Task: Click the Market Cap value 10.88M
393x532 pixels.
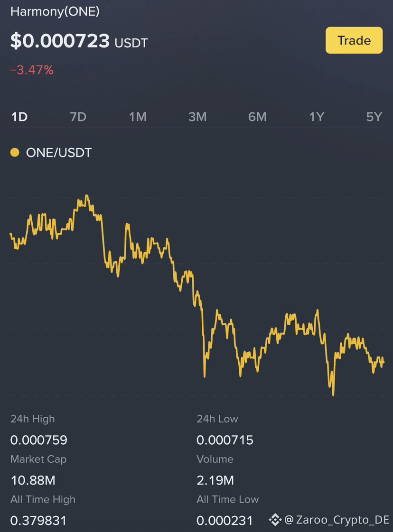Action: [x=33, y=480]
